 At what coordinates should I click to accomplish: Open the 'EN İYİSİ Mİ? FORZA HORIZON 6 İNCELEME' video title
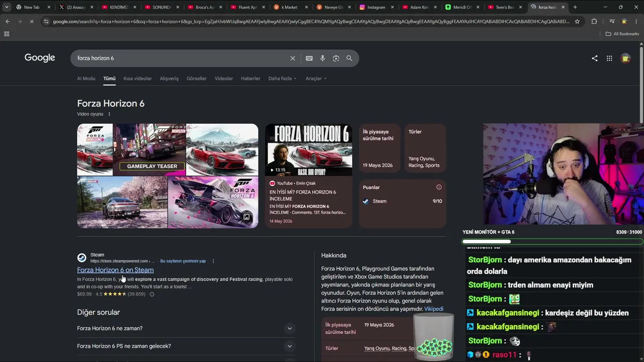(303, 195)
